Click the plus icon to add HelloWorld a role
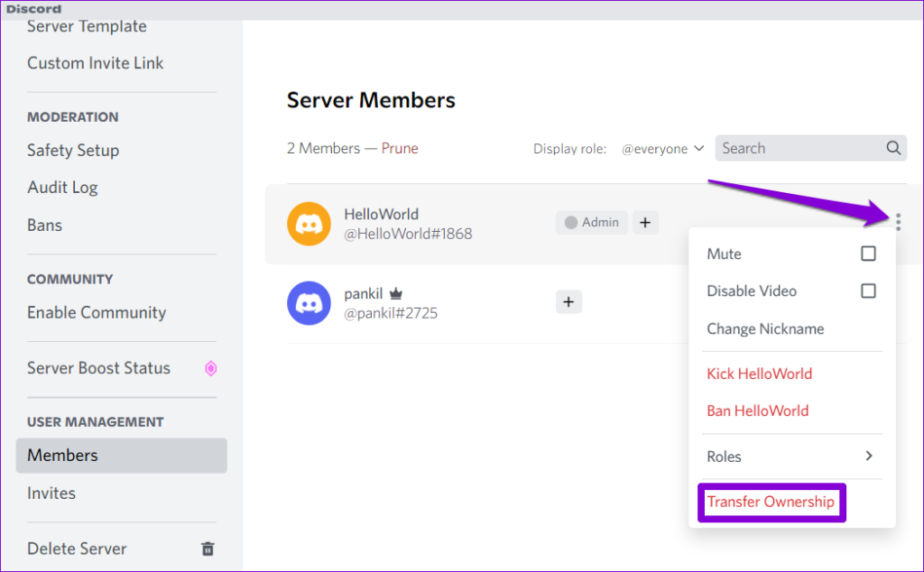 [x=644, y=222]
